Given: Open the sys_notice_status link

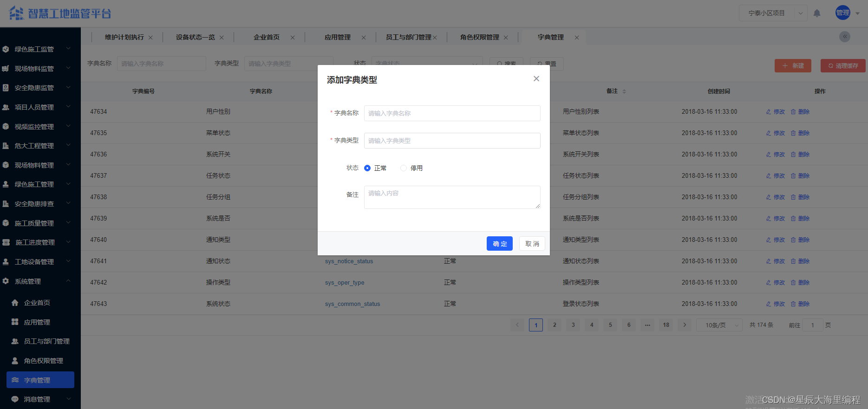Looking at the screenshot, I should tap(349, 261).
